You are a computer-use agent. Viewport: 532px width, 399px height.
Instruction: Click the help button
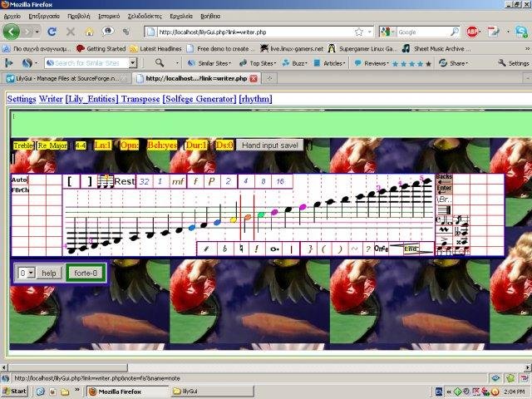pyautogui.click(x=49, y=273)
